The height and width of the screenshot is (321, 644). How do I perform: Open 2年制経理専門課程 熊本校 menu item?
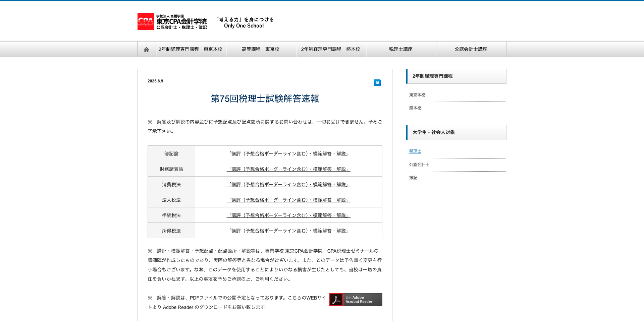tap(331, 49)
